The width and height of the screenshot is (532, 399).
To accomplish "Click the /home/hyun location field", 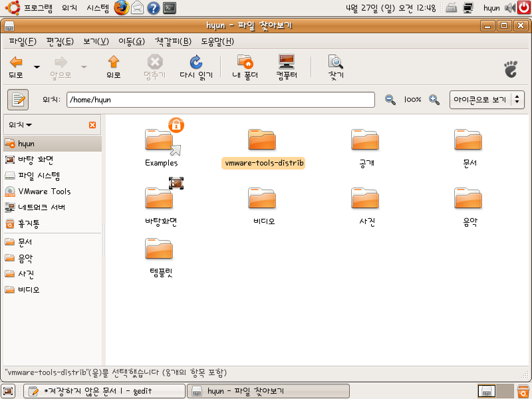I will (x=221, y=100).
